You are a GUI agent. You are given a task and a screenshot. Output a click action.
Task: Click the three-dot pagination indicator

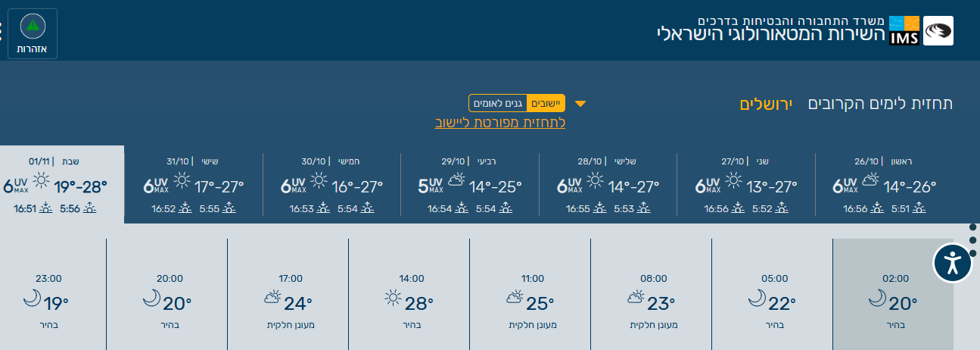[972, 239]
